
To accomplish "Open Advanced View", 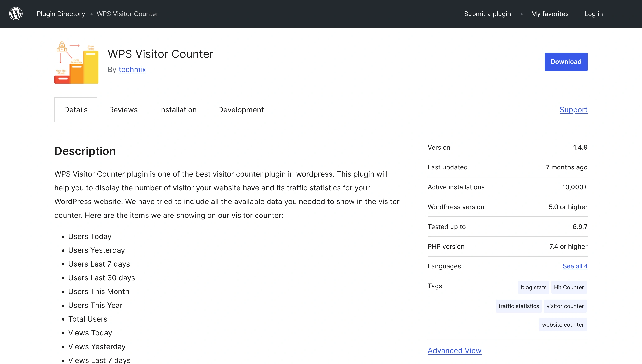I will coord(454,350).
